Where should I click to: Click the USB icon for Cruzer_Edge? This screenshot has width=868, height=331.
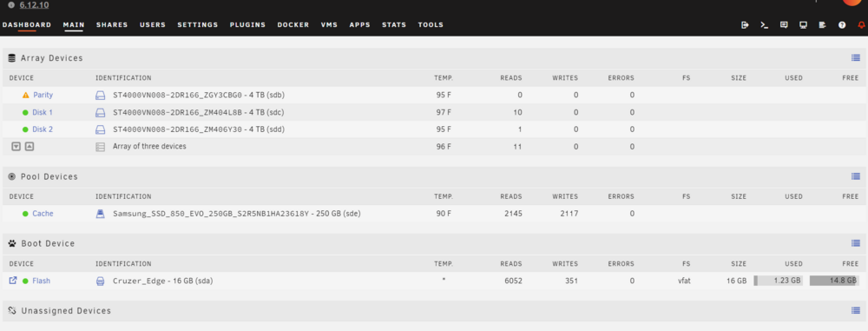click(x=100, y=281)
